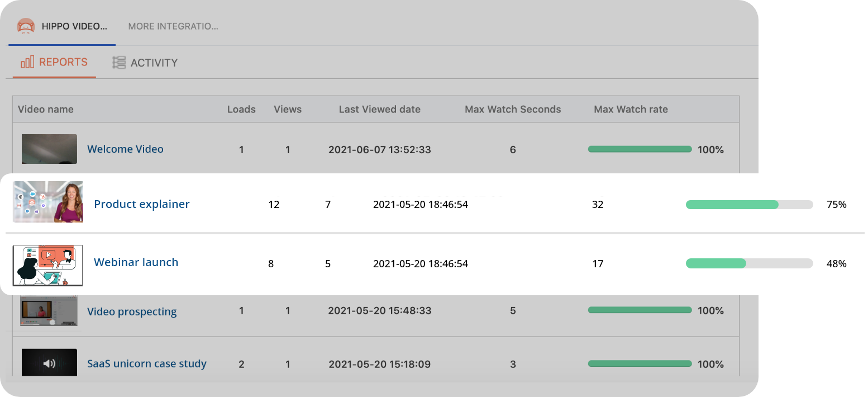Click the Last Viewed date column header
The height and width of the screenshot is (397, 868).
379,110
